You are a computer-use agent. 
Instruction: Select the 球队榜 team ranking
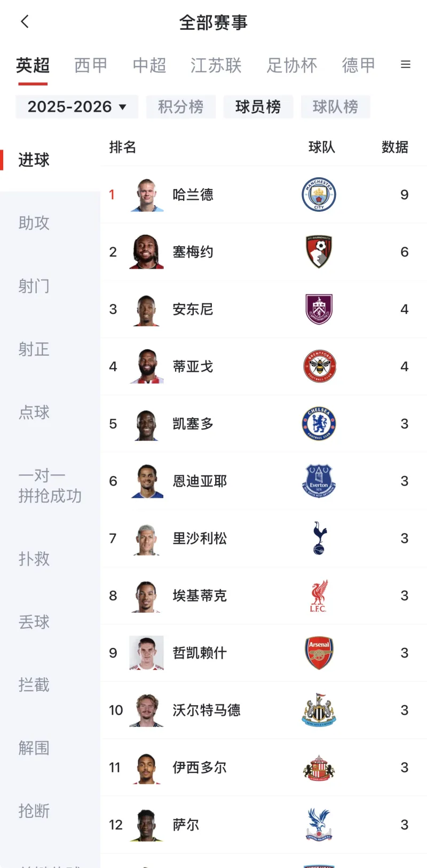coord(335,107)
